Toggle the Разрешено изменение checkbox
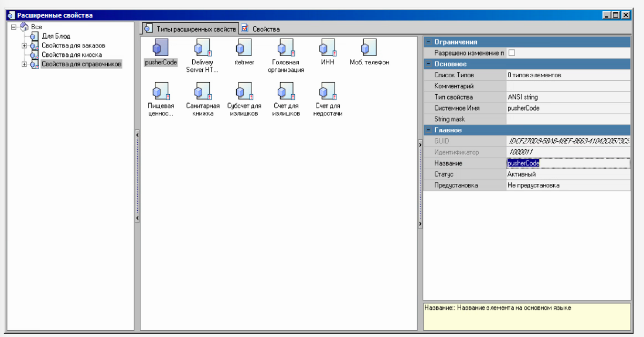This screenshot has height=337, width=644. pos(512,53)
